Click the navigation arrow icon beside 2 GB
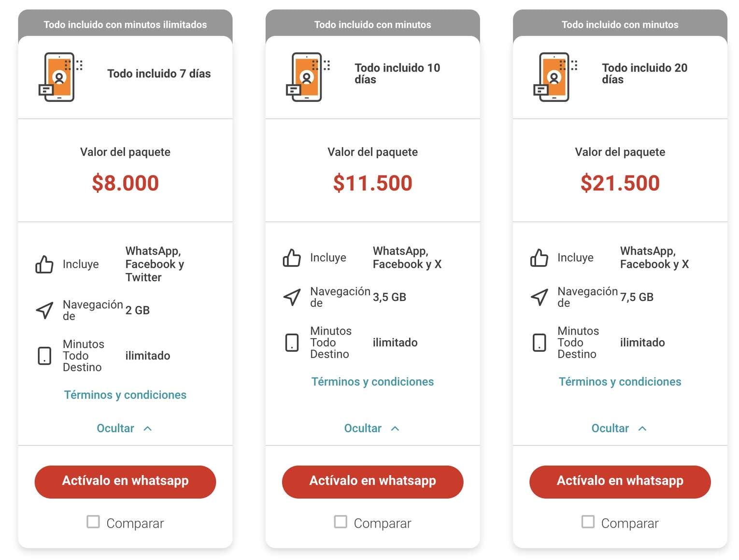Image resolution: width=739 pixels, height=560 pixels. click(x=44, y=310)
